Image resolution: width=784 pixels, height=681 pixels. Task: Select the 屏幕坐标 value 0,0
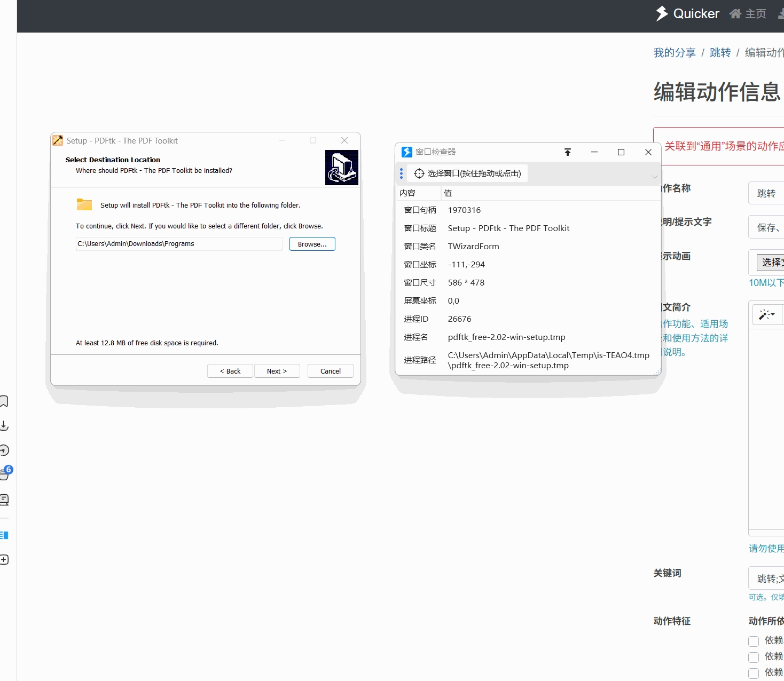[x=453, y=301]
